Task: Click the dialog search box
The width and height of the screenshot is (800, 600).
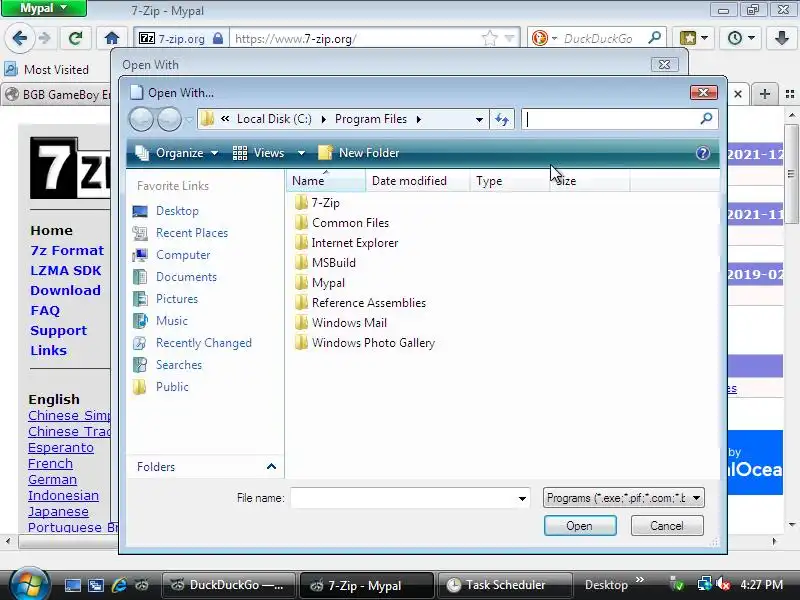Action: click(x=612, y=119)
